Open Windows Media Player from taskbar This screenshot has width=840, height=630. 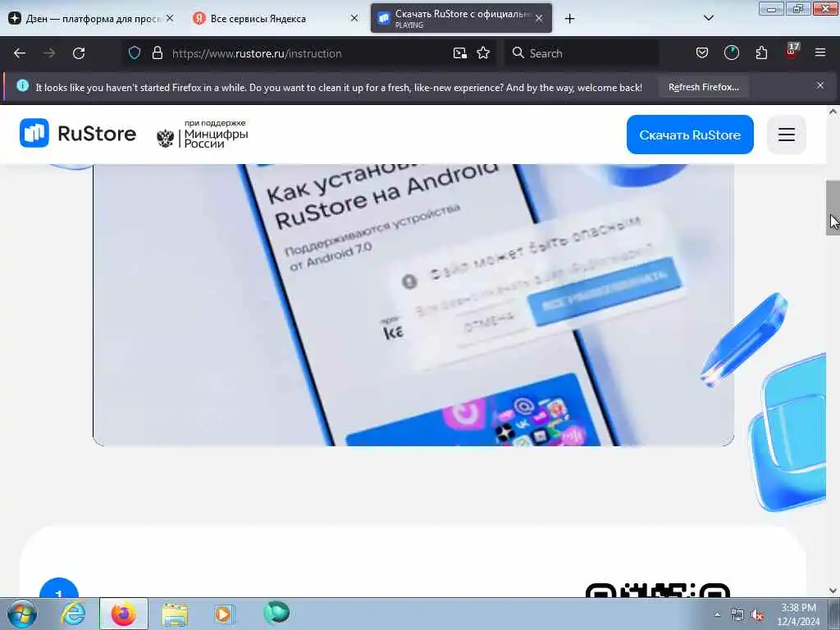(223, 614)
